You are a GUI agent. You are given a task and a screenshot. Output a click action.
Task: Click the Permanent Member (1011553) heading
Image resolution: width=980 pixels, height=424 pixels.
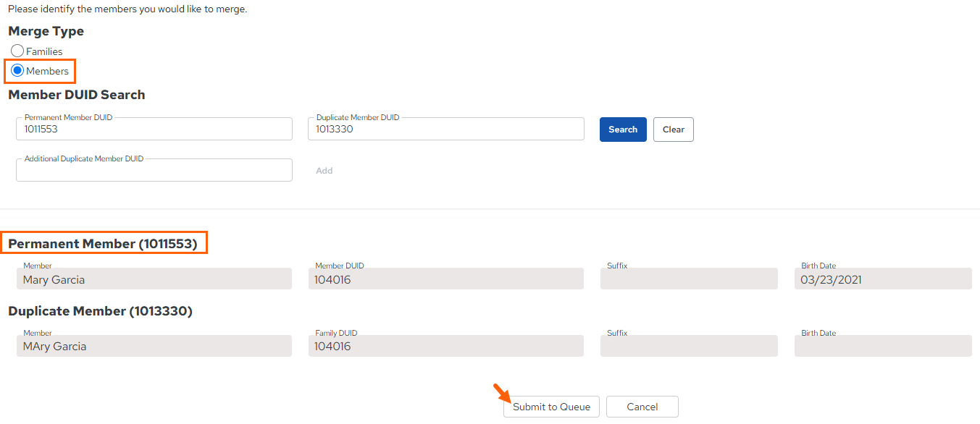pyautogui.click(x=103, y=244)
